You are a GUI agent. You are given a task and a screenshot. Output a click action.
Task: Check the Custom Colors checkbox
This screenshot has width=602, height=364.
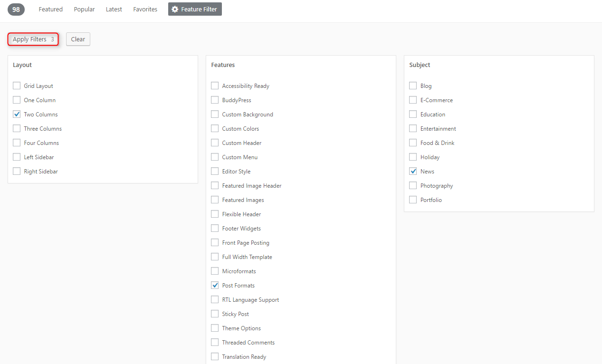tap(215, 128)
